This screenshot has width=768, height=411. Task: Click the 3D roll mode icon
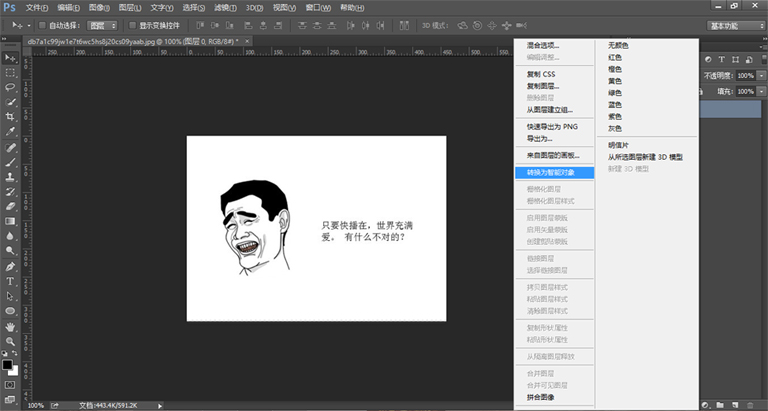(477, 25)
